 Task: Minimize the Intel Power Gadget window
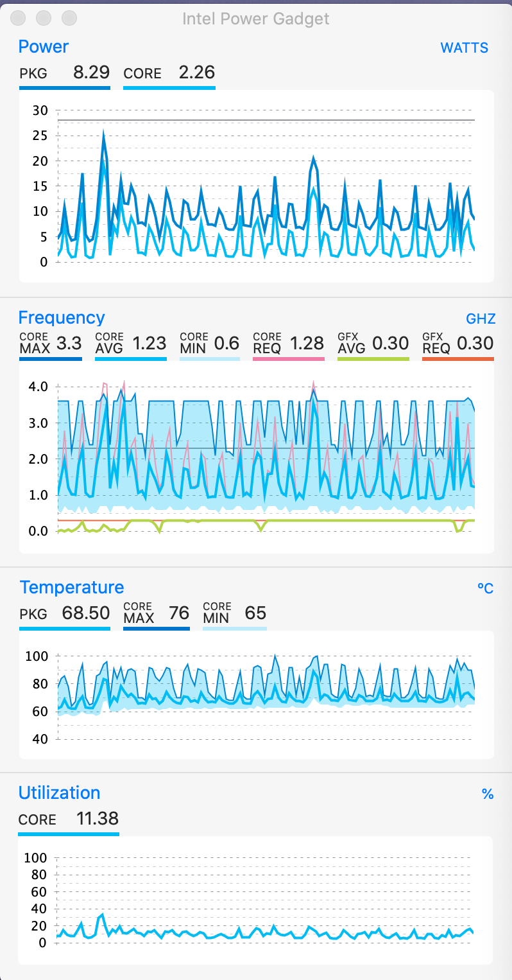(44, 19)
